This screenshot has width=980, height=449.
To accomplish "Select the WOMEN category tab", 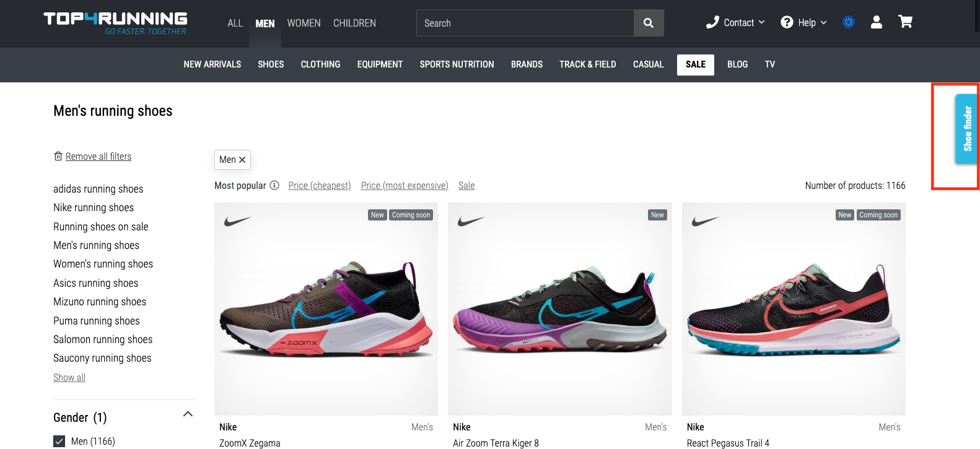I will tap(304, 24).
